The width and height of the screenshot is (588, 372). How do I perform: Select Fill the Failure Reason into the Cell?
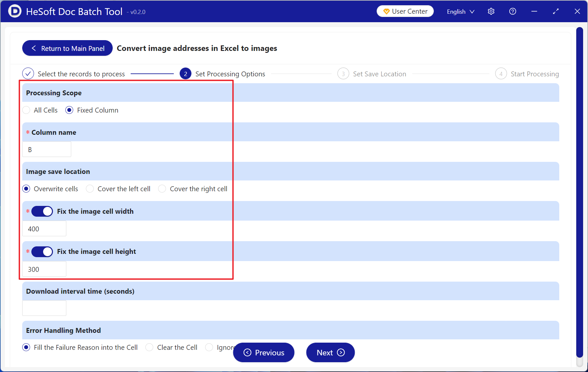tap(26, 347)
